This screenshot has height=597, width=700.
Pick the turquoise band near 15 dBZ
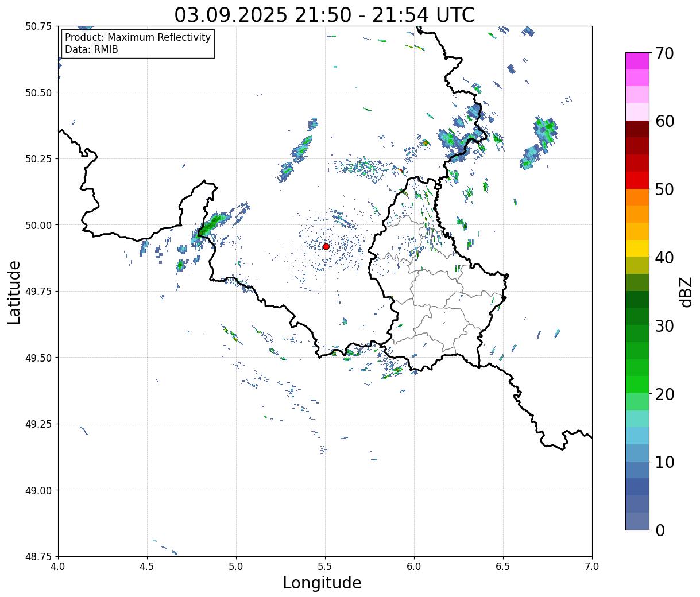pos(637,419)
